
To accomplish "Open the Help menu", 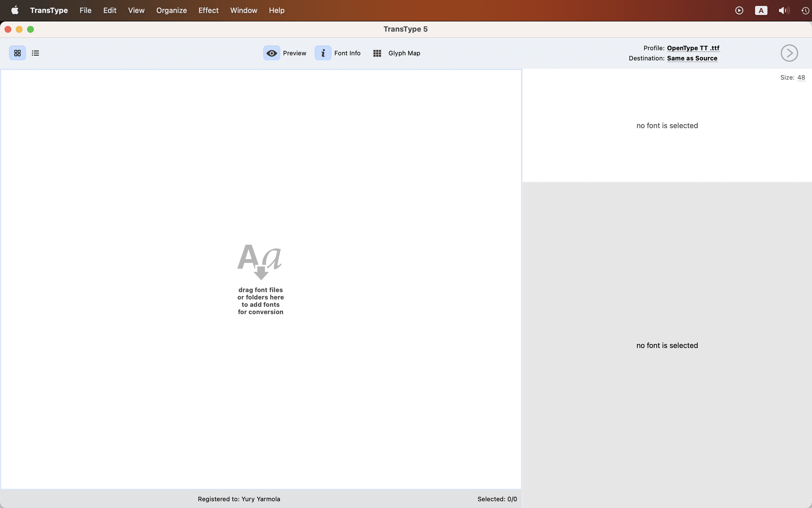I will coord(277,10).
